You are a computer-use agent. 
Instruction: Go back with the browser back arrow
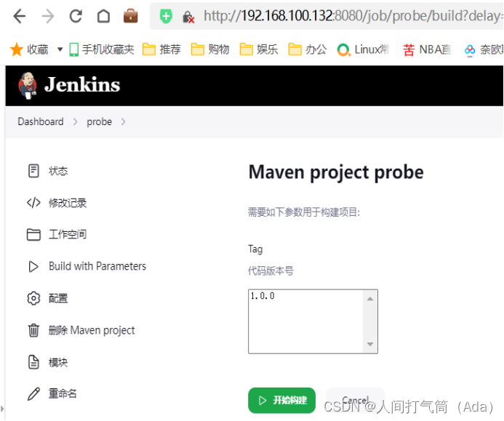pyautogui.click(x=20, y=16)
